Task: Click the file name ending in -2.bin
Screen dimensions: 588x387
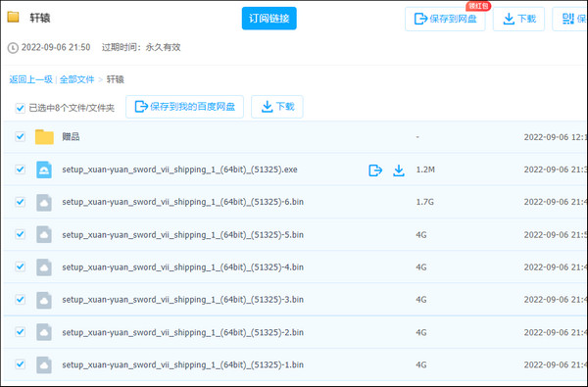Action: [182, 332]
